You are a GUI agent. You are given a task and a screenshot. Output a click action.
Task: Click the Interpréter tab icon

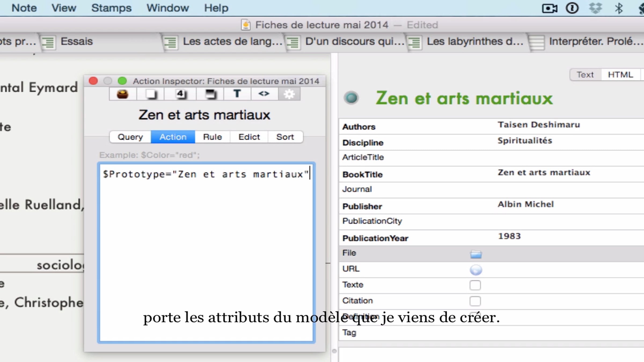[537, 42]
